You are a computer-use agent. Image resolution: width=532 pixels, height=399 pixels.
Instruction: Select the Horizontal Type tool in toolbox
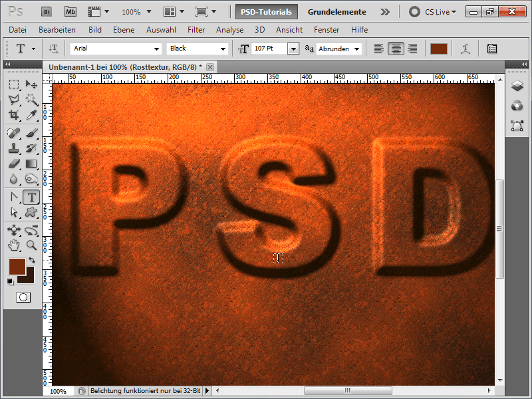click(x=31, y=197)
